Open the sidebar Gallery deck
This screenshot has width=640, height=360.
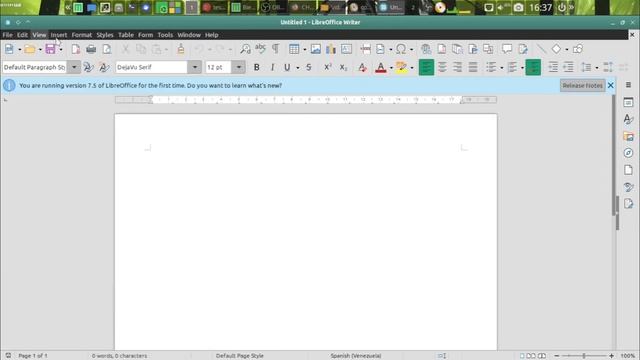(x=628, y=136)
